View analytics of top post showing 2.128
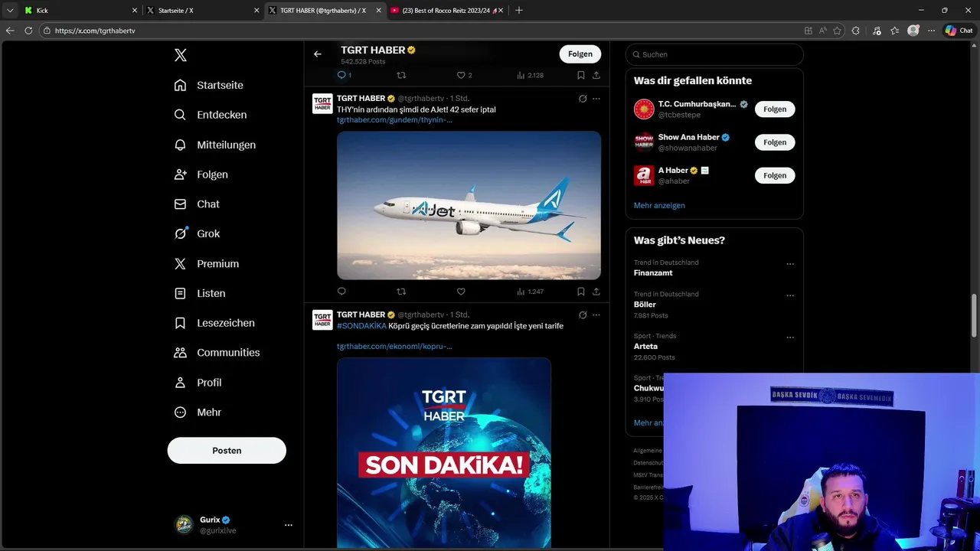This screenshot has width=980, height=551. tap(530, 75)
